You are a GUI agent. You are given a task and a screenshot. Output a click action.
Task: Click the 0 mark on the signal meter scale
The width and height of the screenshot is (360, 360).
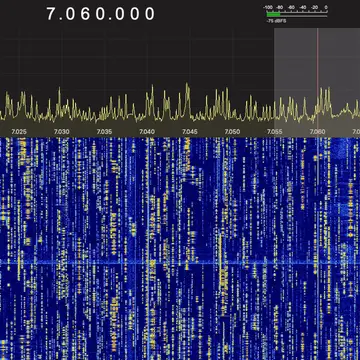click(x=326, y=7)
